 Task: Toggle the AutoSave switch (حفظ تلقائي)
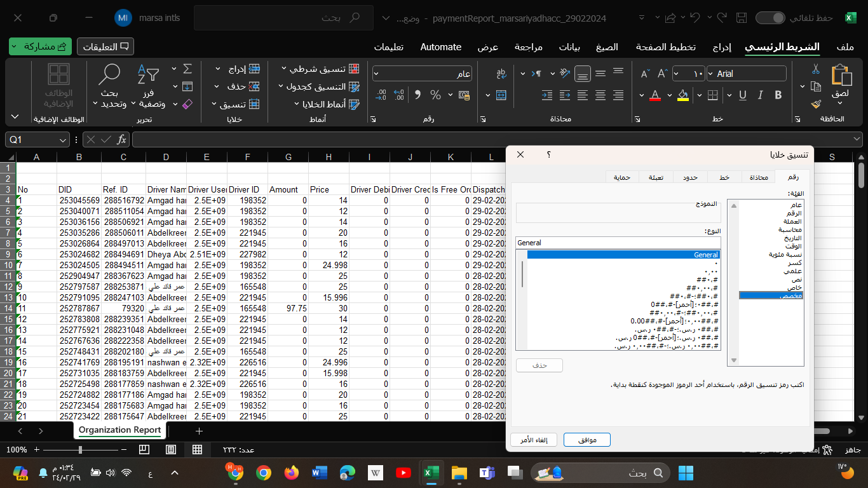770,18
